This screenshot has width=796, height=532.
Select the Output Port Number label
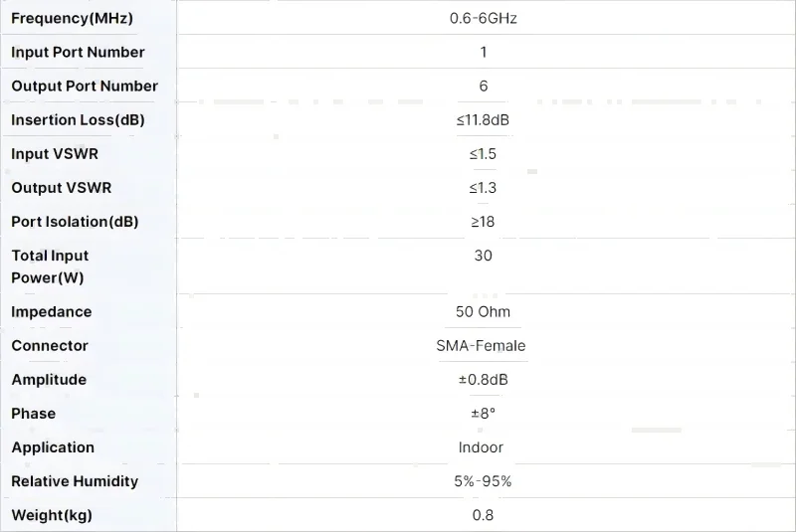pyautogui.click(x=85, y=86)
